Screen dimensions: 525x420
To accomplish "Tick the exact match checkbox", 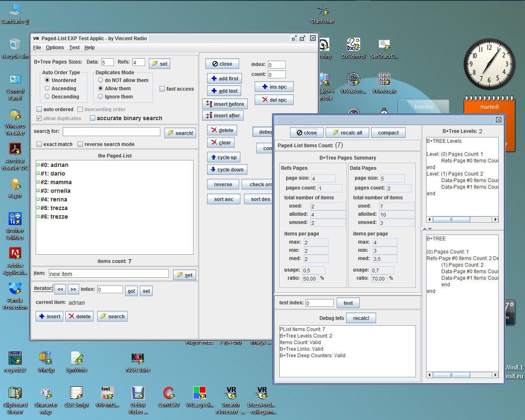I will [x=39, y=144].
